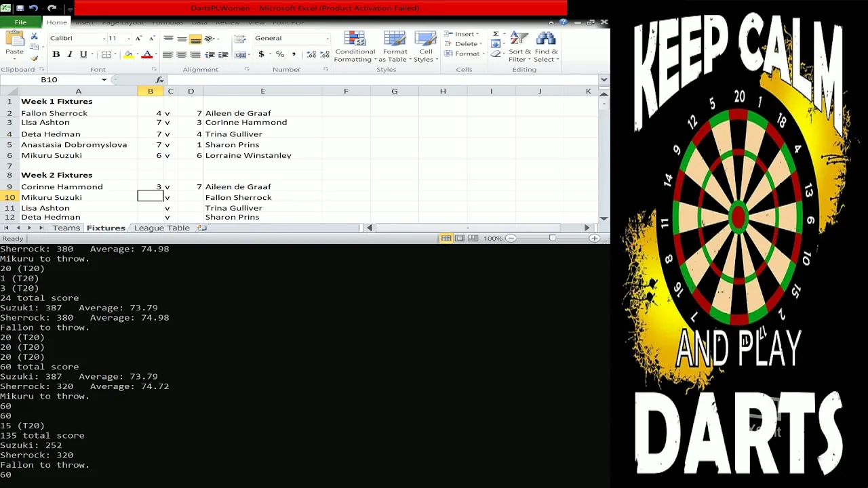Click the Format Painter brush icon
Screen dimensions: 868x488
(x=34, y=58)
